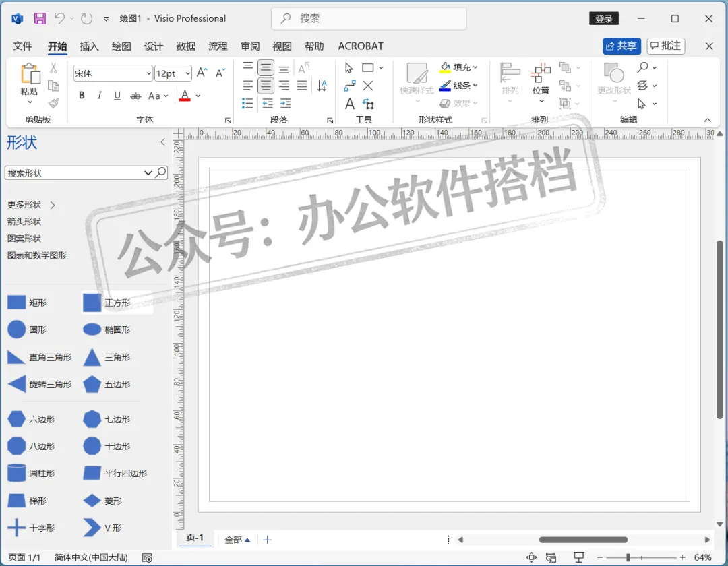728x566 pixels.
Task: Click the macro recording icon in status bar
Action: click(147, 557)
